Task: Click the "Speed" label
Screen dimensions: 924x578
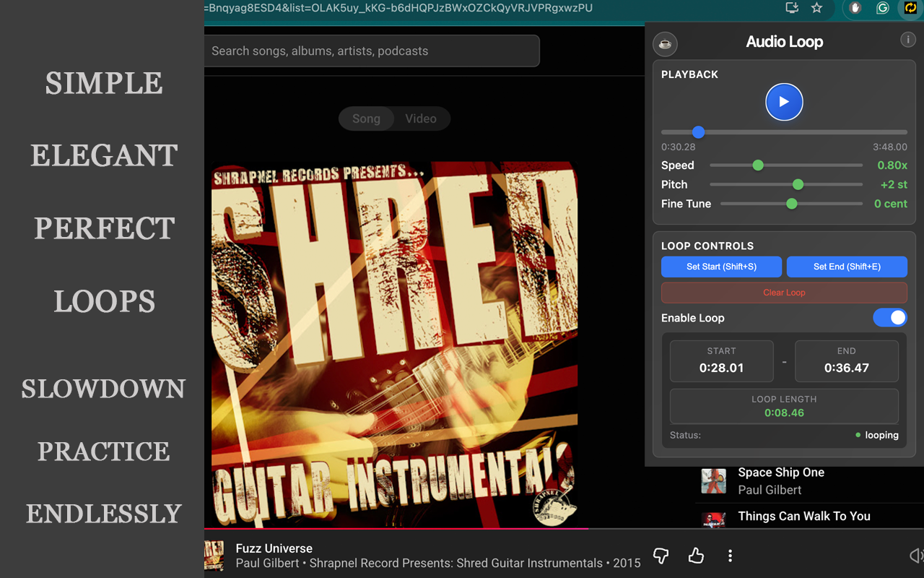Action: tap(678, 165)
